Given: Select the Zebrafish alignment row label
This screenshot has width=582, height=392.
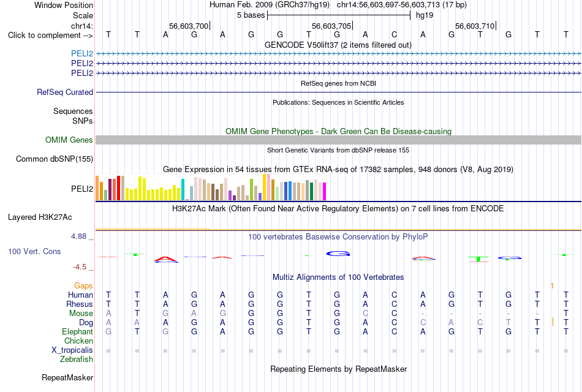Looking at the screenshot, I should (x=77, y=360).
